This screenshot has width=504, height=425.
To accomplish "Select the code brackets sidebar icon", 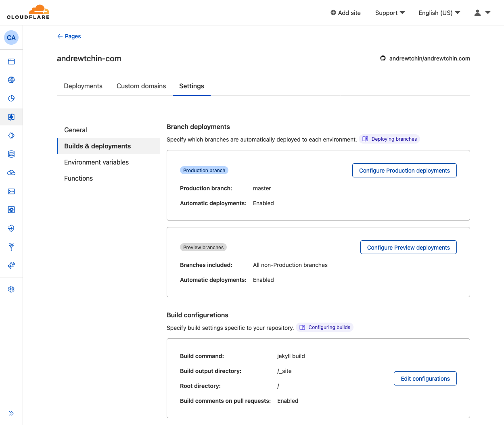I will click(11, 135).
